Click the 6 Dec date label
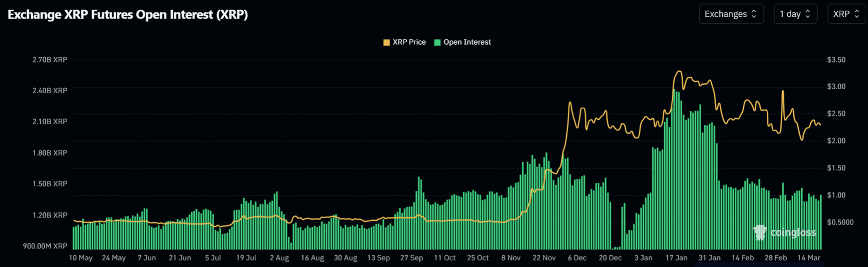The width and height of the screenshot is (868, 267). coord(576,257)
